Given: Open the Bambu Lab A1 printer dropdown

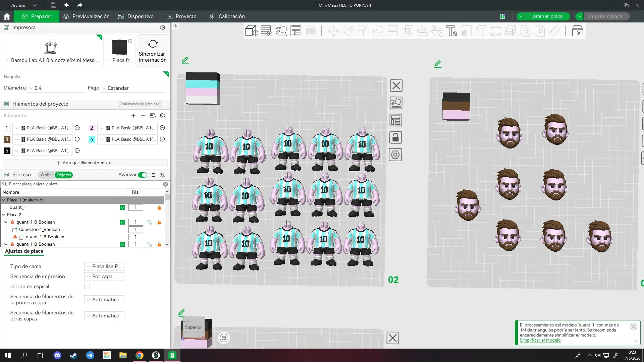Looking at the screenshot, I should [x=52, y=60].
